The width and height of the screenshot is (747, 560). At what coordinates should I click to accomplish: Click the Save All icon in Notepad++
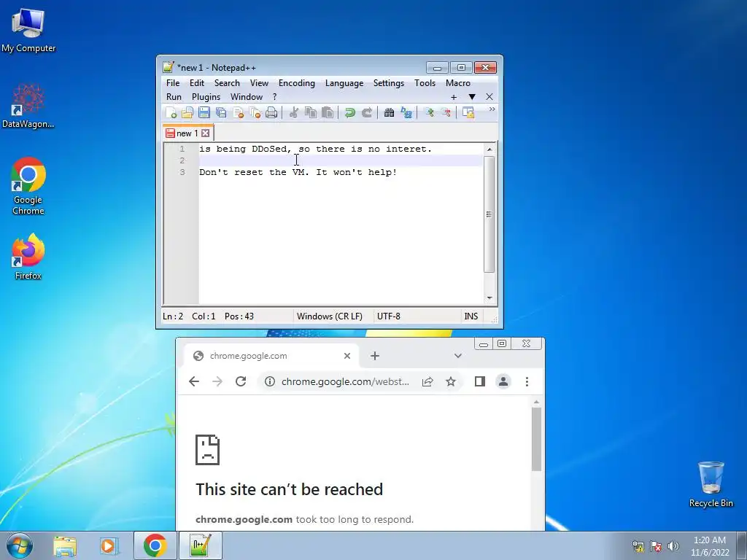point(220,112)
